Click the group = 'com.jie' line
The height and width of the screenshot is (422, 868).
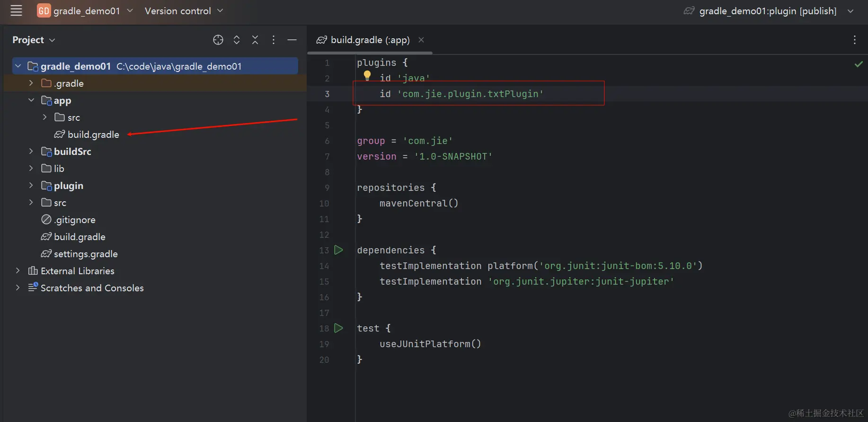405,141
